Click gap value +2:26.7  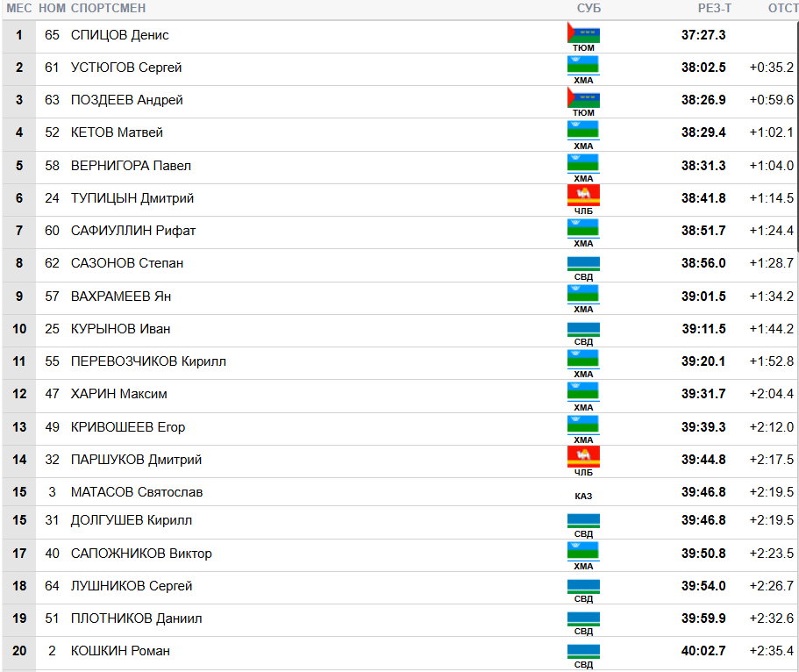(x=772, y=586)
